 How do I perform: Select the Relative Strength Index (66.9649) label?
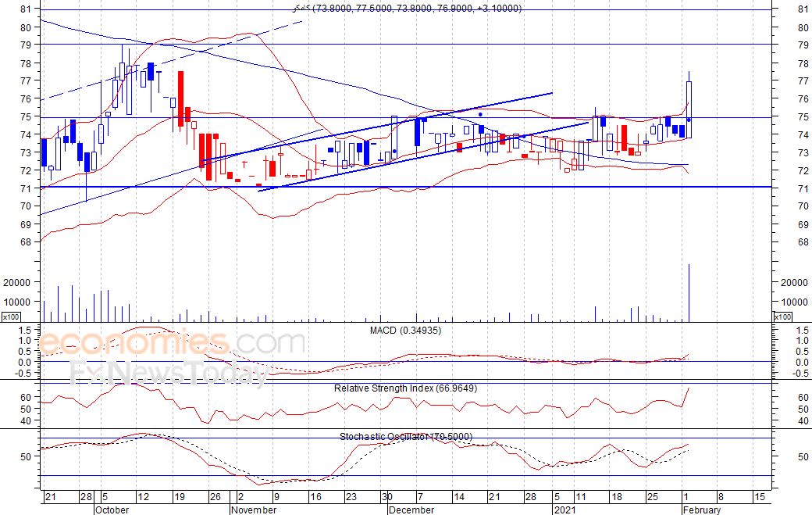[405, 388]
